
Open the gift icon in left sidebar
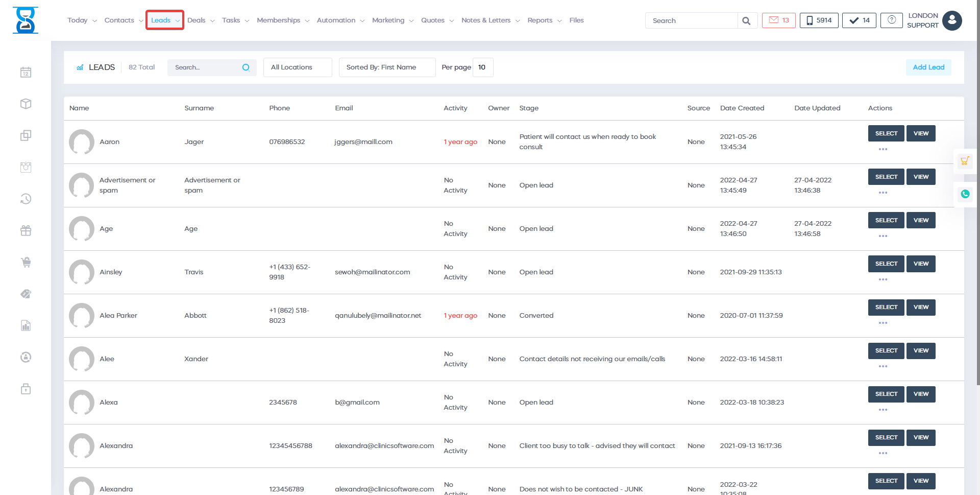coord(26,230)
